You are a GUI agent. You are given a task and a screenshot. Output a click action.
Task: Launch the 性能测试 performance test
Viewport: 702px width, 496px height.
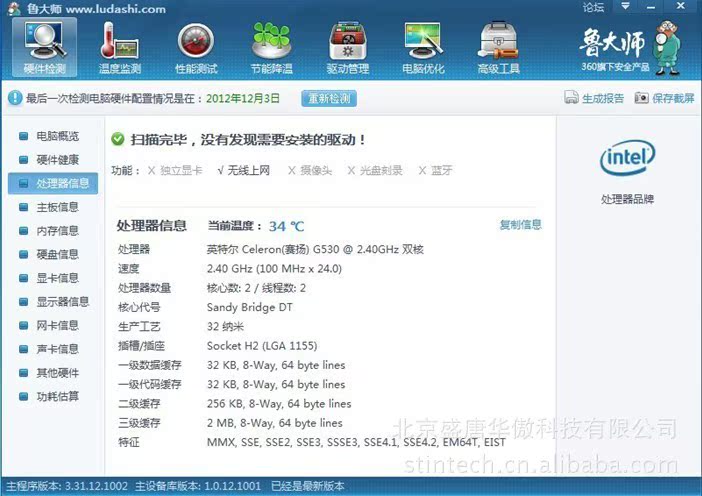tap(196, 47)
